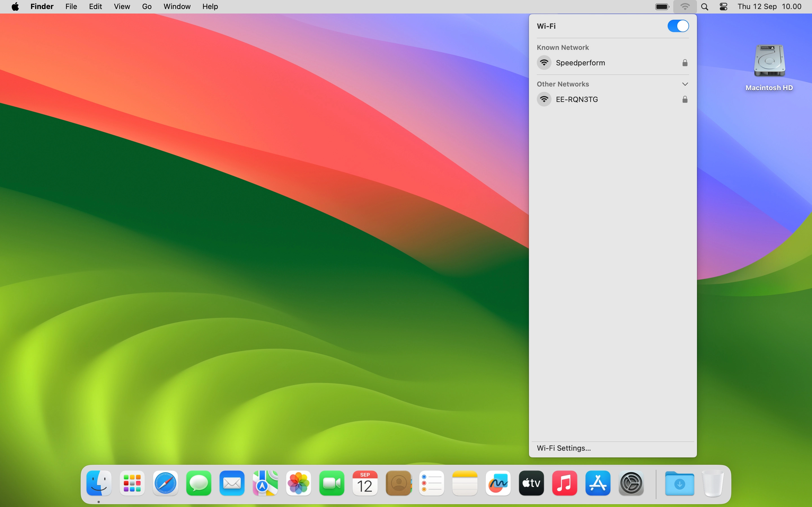Viewport: 812px width, 507px height.
Task: Open the Window menu
Action: point(177,7)
